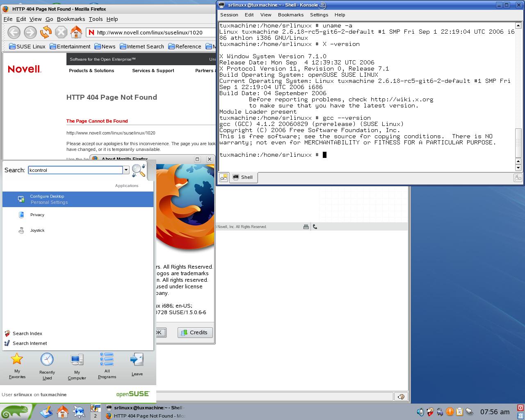Click the Novell site icon in URL bar
This screenshot has height=420, width=525.
click(91, 32)
